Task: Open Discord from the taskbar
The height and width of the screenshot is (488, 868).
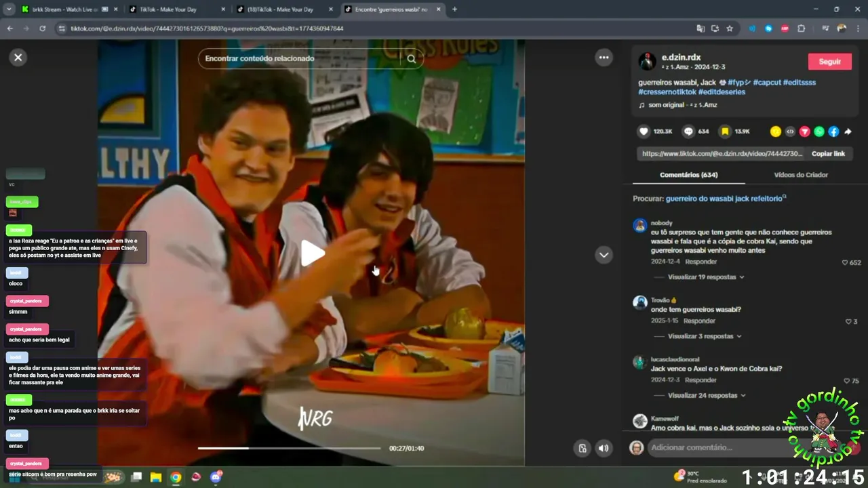Action: point(216,477)
